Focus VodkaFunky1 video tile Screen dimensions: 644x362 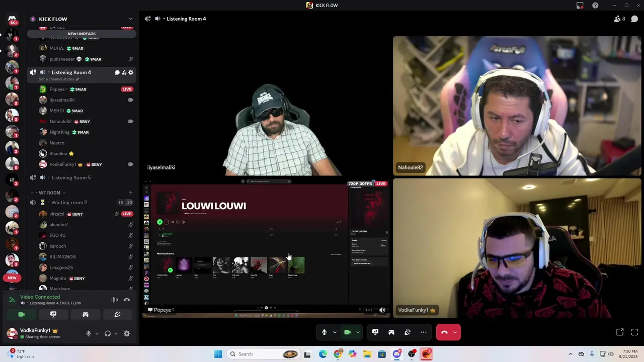tap(517, 248)
